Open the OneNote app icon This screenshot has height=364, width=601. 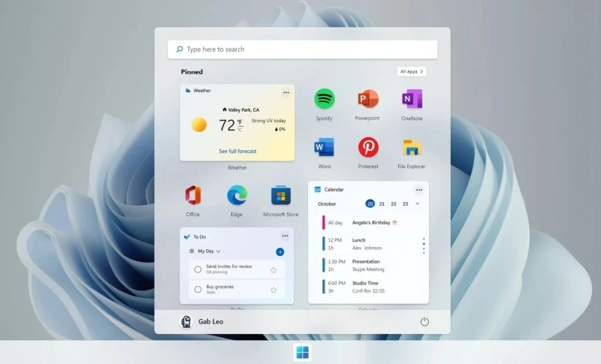click(x=412, y=99)
